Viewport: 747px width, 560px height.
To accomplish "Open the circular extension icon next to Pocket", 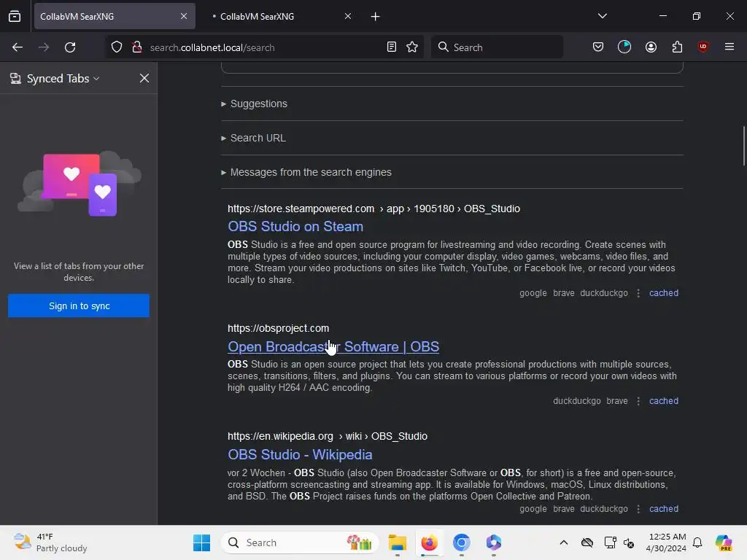I will coord(624,47).
